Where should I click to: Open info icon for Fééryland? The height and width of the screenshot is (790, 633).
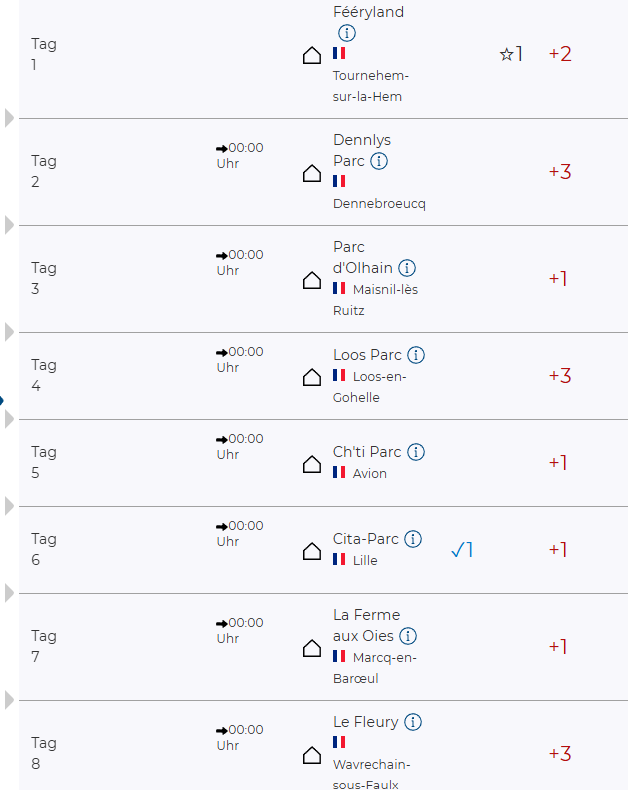pos(347,33)
